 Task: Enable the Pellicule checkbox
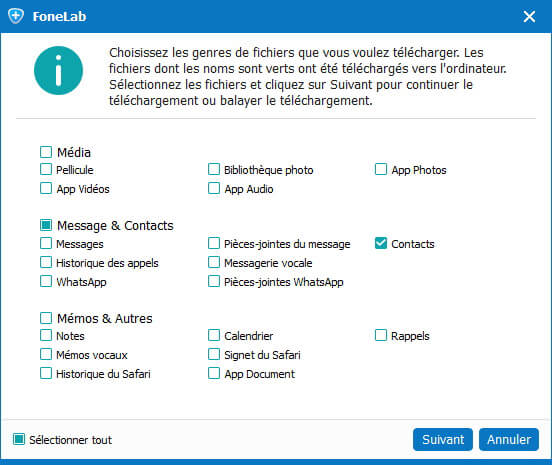tap(46, 169)
